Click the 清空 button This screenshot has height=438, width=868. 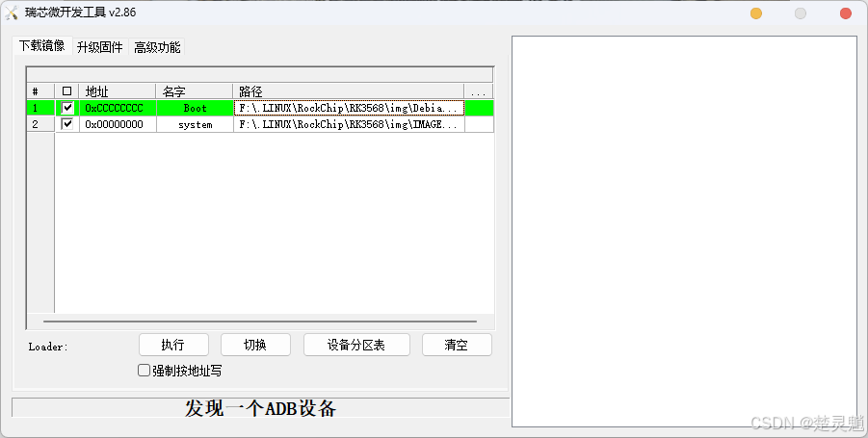457,345
